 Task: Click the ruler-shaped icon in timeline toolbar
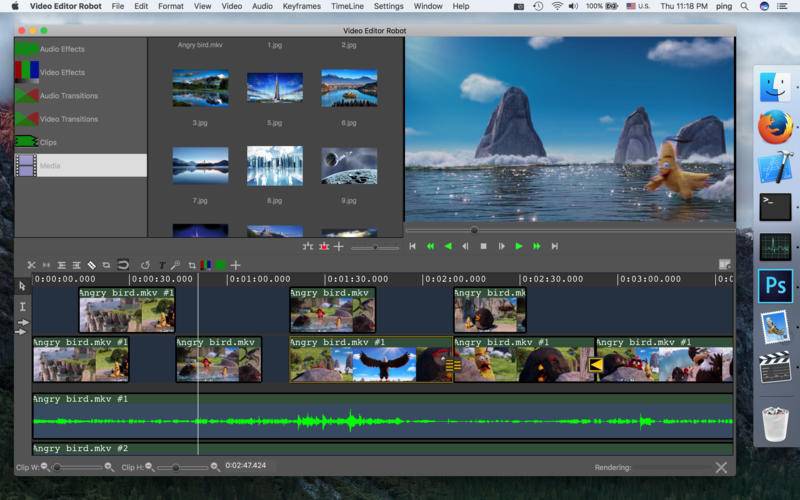click(91, 265)
